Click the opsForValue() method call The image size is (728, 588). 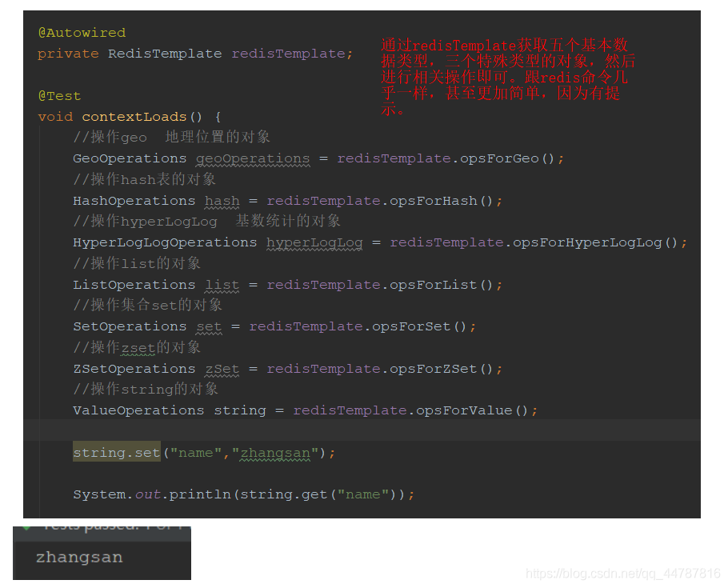pyautogui.click(x=472, y=410)
